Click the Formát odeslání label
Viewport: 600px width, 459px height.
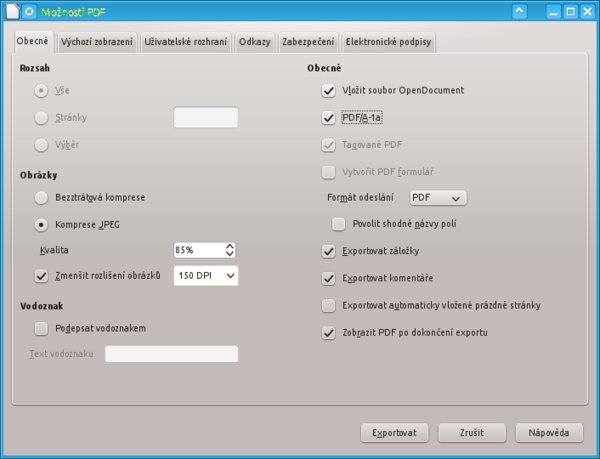(x=360, y=198)
